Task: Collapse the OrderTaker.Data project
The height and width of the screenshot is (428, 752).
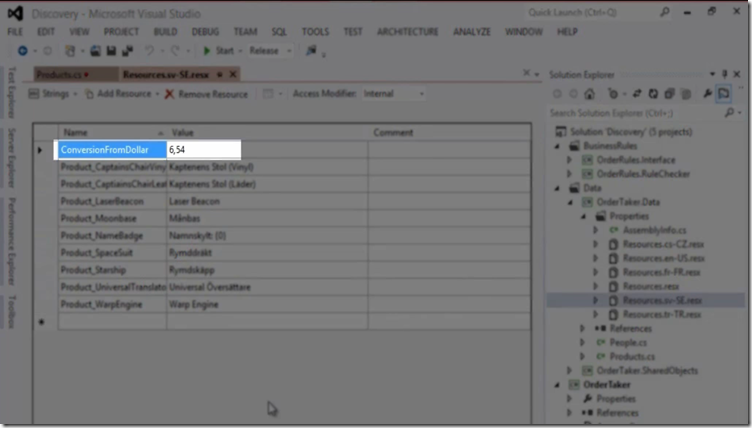Action: click(x=570, y=202)
